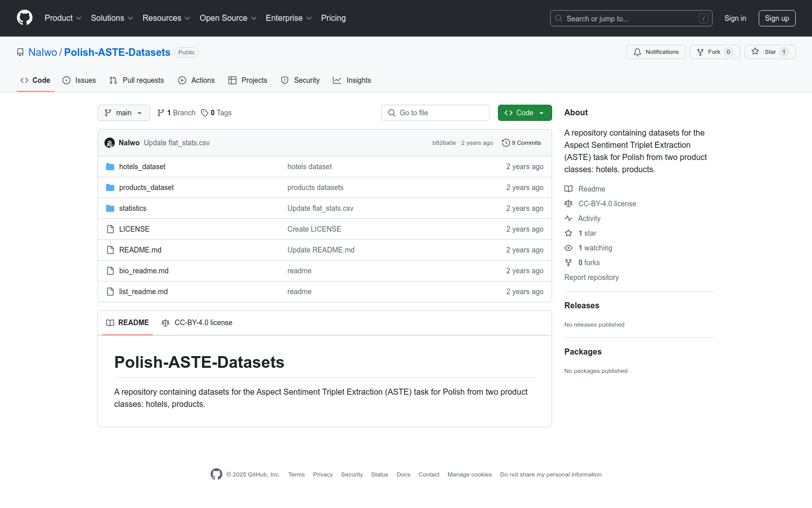Click the Sign up button

click(777, 18)
